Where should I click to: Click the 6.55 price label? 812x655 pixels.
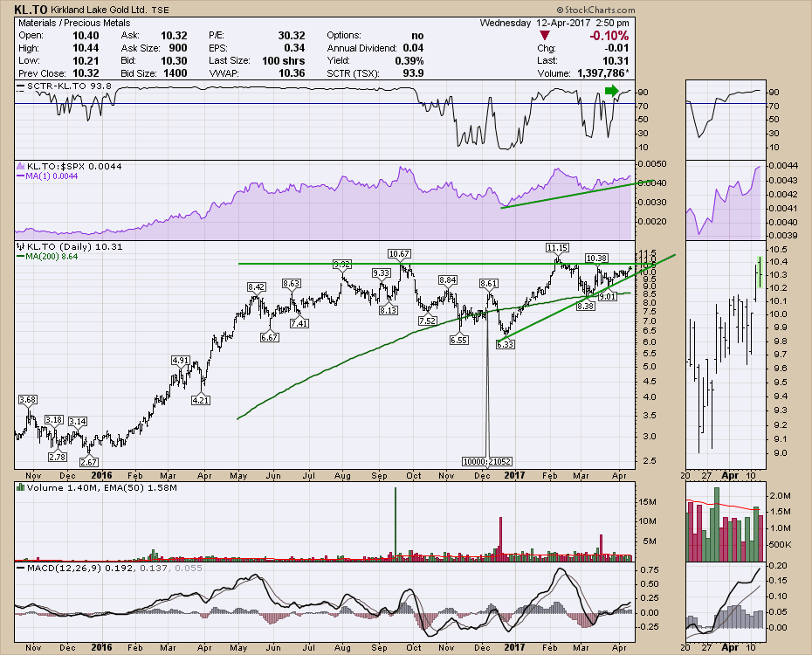click(x=458, y=340)
